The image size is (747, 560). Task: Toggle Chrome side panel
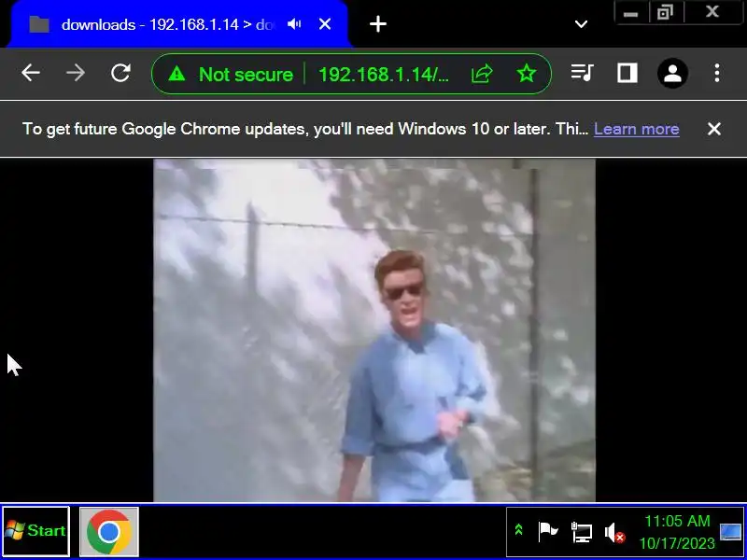point(627,74)
